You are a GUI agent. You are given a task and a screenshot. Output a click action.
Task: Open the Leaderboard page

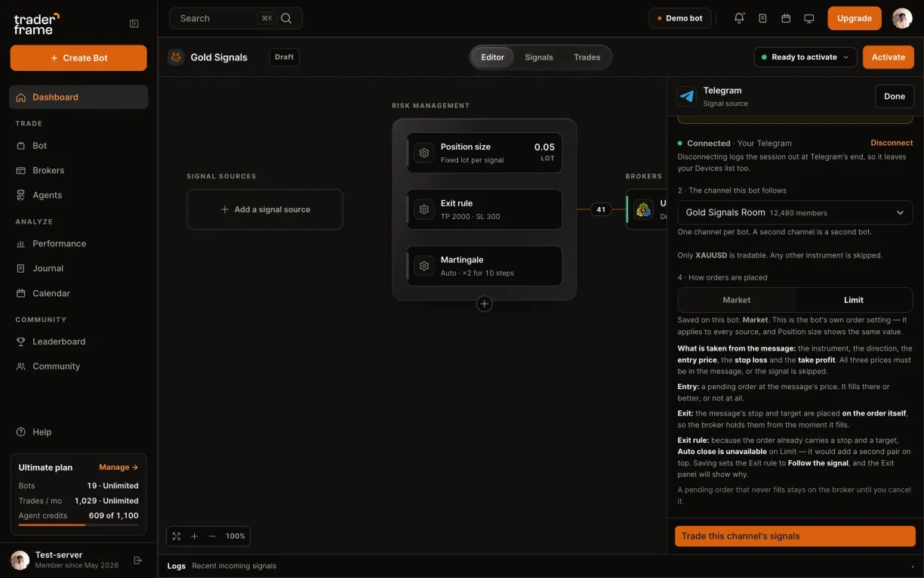coord(79,342)
